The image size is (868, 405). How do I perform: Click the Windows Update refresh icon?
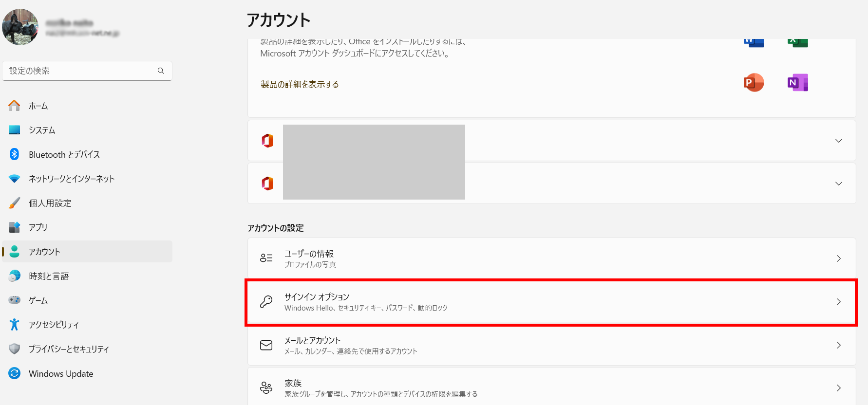coord(14,373)
